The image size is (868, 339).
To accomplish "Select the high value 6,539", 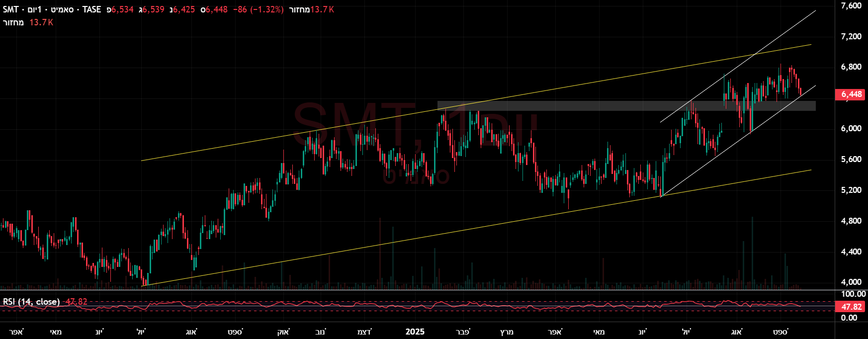I will pyautogui.click(x=153, y=9).
